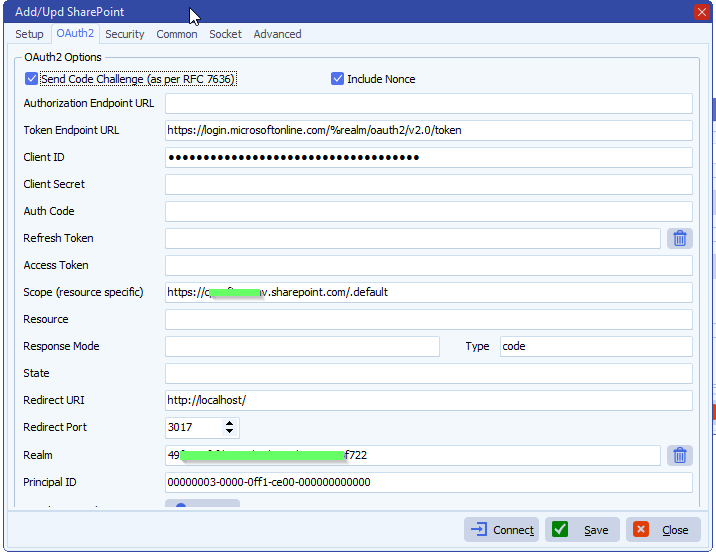Viewport: 716px width, 555px height.
Task: Click the Connect button
Action: (x=501, y=530)
